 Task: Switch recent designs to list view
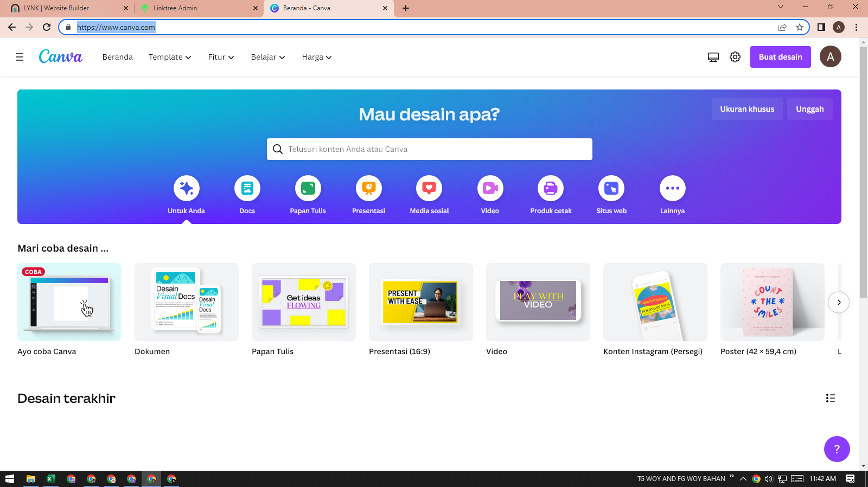coord(831,398)
